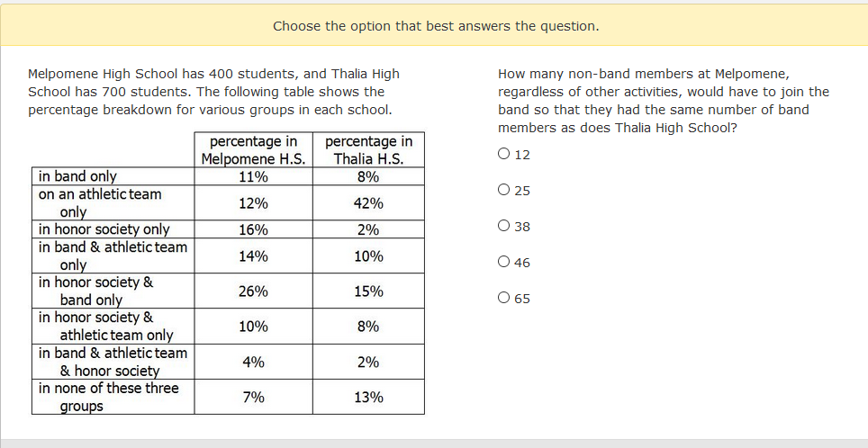Viewport: 868px width, 448px height.
Task: Click the 'in honor society only' row label
Action: (104, 229)
